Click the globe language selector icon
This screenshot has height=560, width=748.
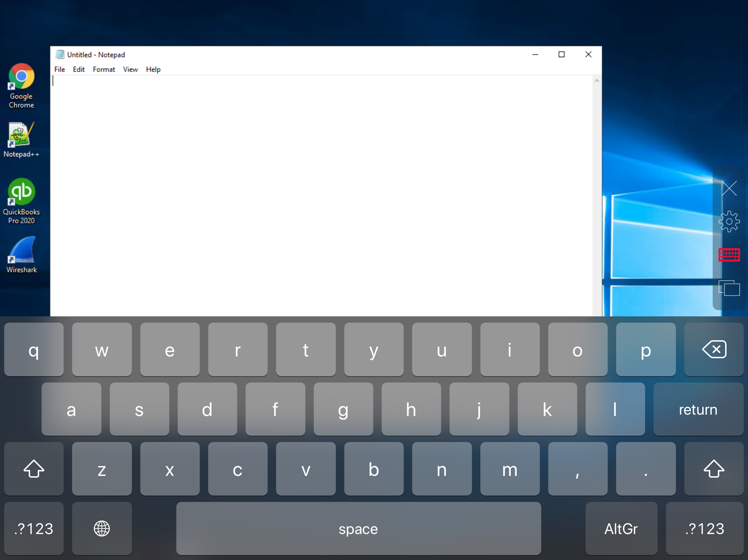102,528
